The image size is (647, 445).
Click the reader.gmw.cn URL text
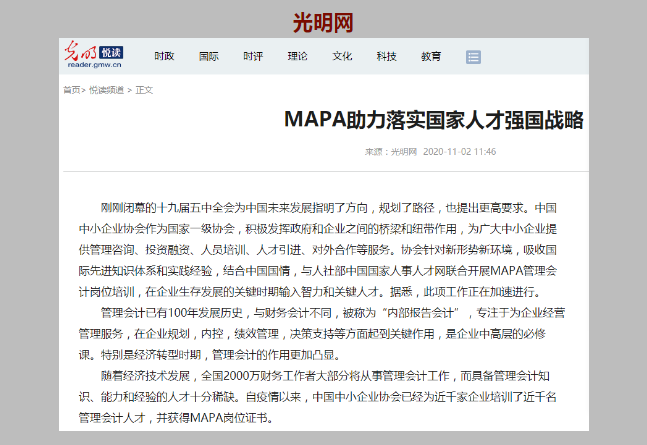click(94, 65)
